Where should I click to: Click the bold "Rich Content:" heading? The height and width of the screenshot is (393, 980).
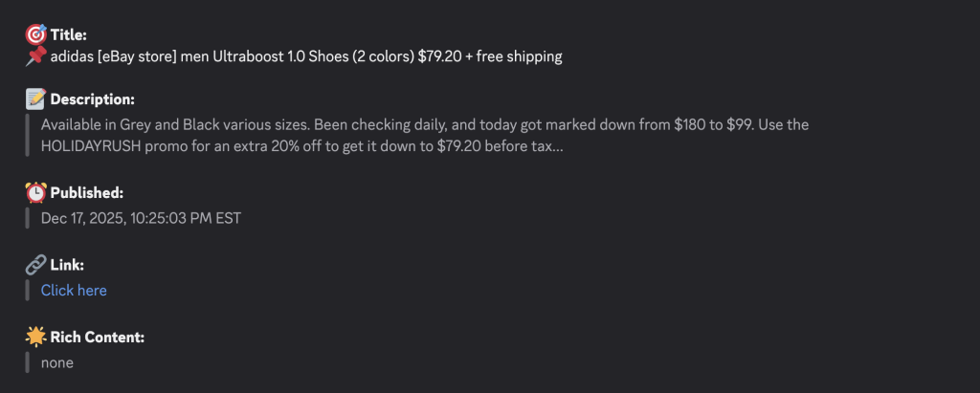97,338
